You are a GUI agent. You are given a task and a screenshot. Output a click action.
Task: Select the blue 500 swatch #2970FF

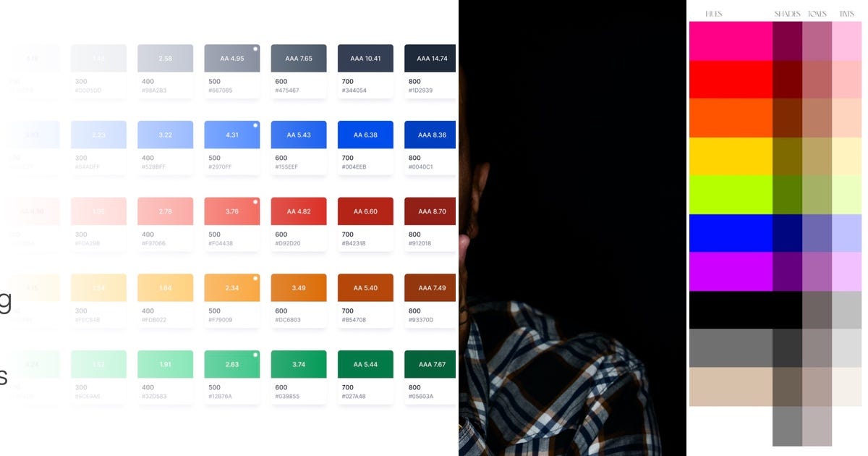coord(231,135)
